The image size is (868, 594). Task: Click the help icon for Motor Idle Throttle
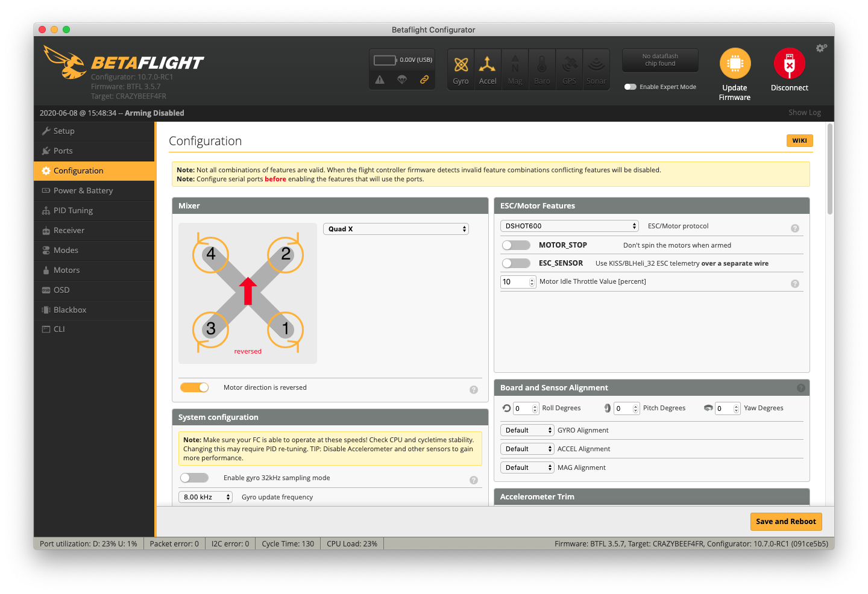795,284
